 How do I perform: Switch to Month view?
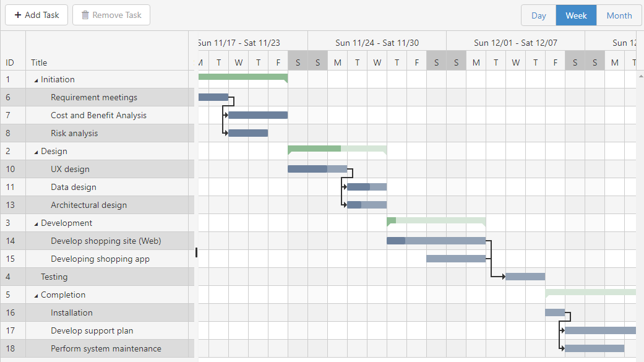(619, 15)
